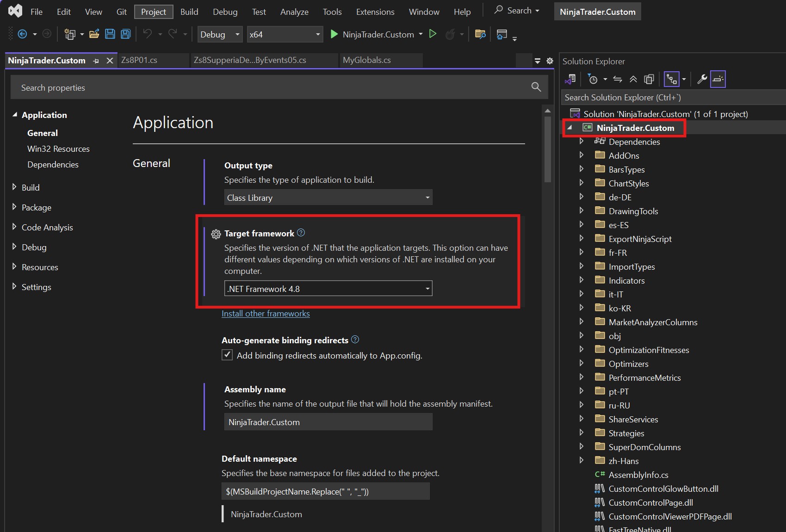
Task: Switch to the MyGlobals.cs tab
Action: tap(367, 60)
